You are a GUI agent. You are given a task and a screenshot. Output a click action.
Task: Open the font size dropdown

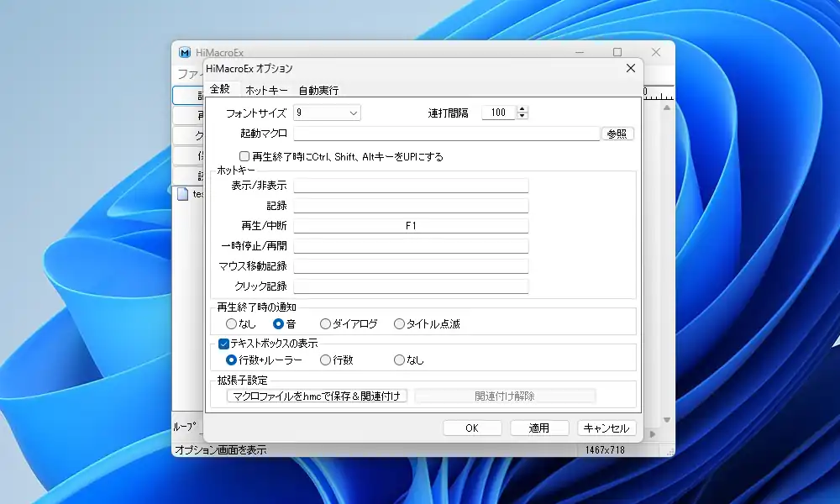(353, 113)
